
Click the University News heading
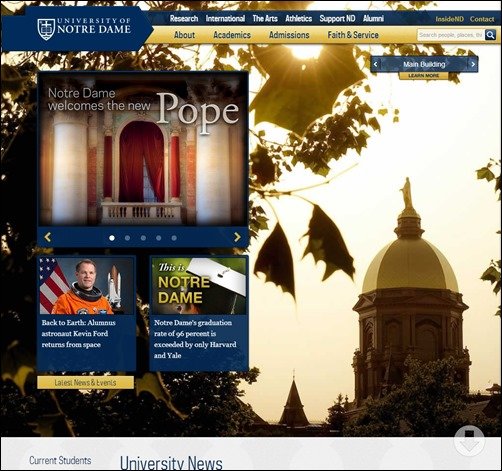pos(171,463)
